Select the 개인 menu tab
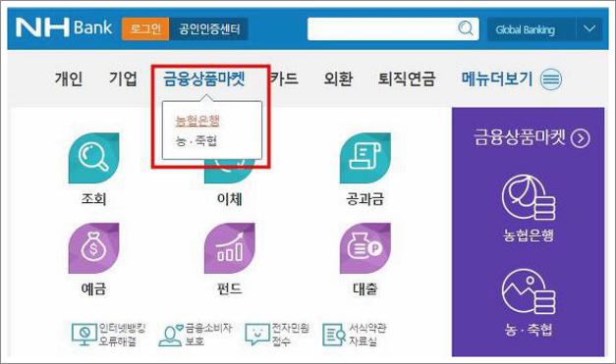The image size is (616, 364). pos(69,78)
